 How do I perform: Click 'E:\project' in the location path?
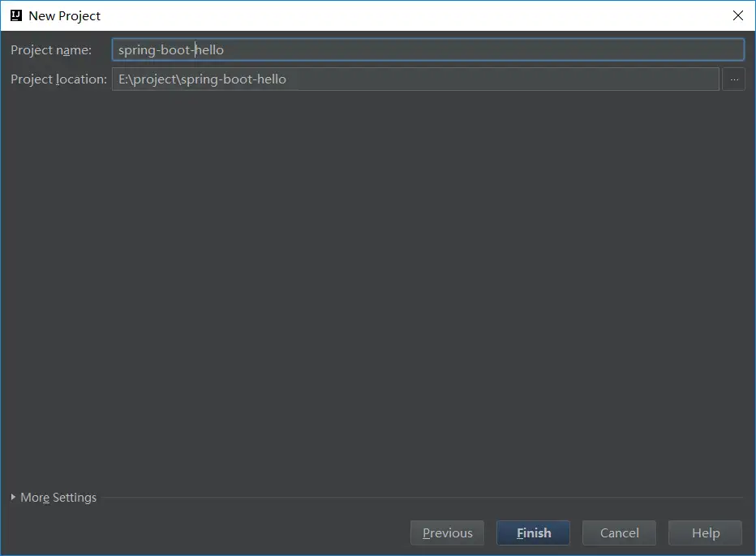148,79
